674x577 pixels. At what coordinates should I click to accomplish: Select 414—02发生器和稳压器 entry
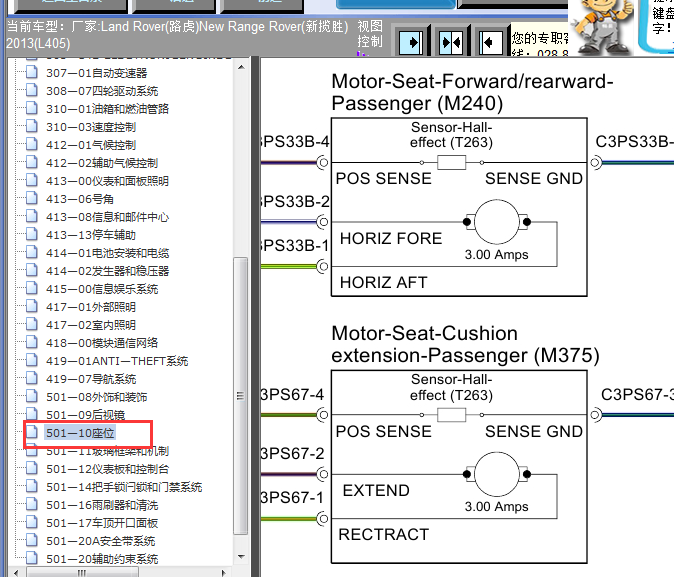[107, 271]
